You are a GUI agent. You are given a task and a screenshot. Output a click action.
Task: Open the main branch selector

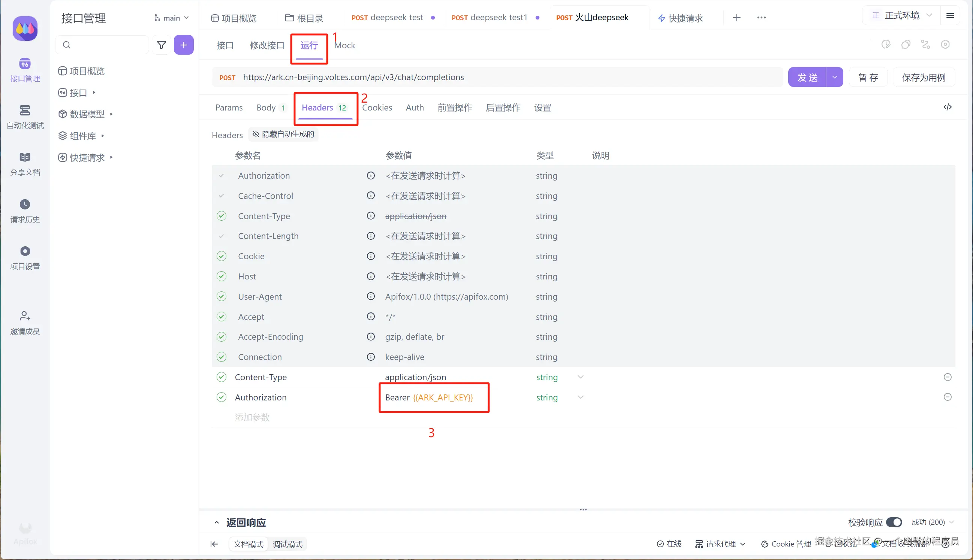(x=171, y=18)
